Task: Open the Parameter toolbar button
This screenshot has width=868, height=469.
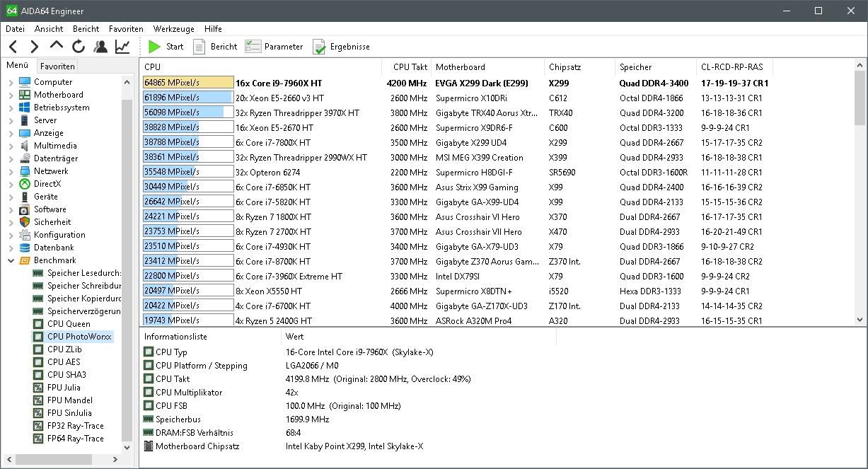Action: pos(274,47)
